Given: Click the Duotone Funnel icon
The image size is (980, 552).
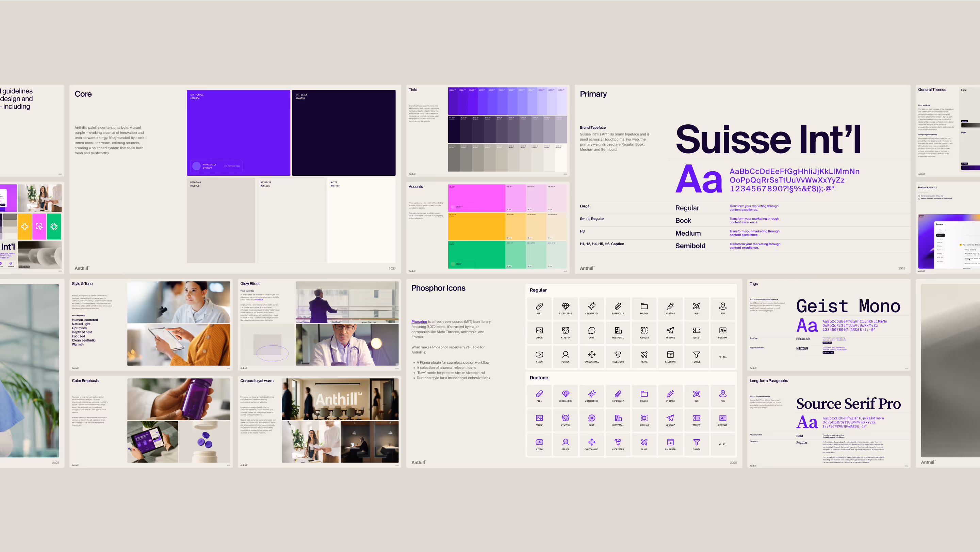Looking at the screenshot, I should 696,442.
